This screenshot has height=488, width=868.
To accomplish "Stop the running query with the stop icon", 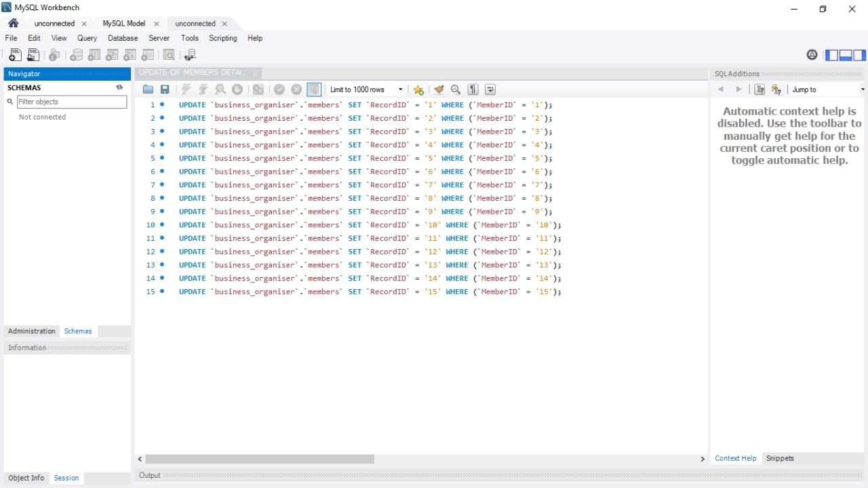I will (x=237, y=89).
